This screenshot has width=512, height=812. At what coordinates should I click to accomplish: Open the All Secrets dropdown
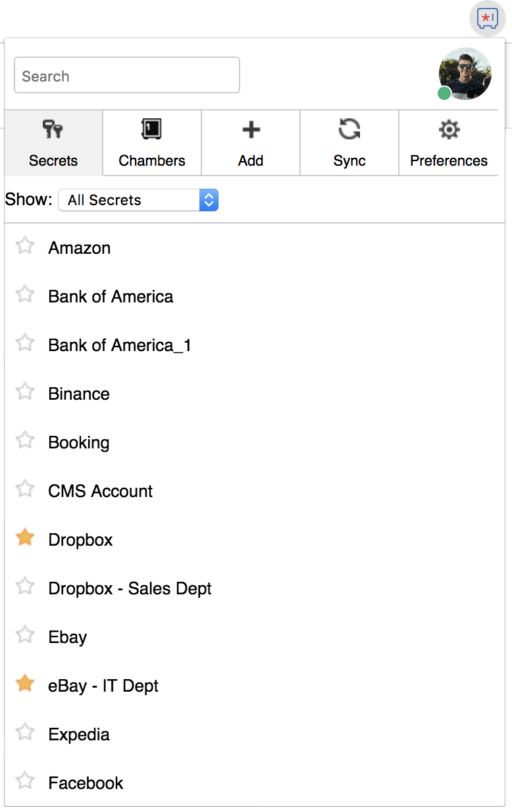pyautogui.click(x=138, y=201)
